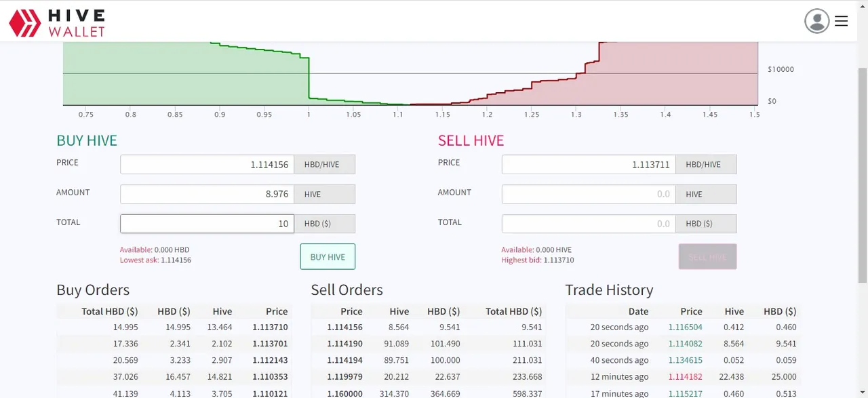Select sell order at price 1.114156
This screenshot has height=398, width=868.
pyautogui.click(x=428, y=327)
